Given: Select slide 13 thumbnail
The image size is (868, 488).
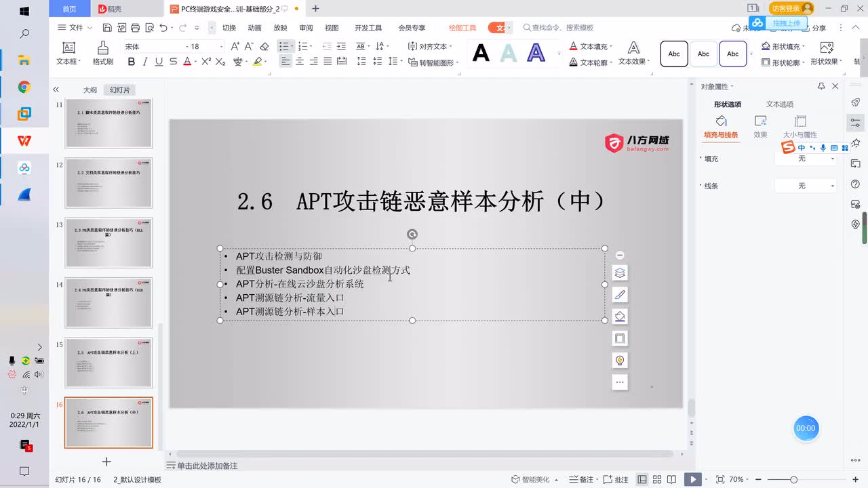Looking at the screenshot, I should click(x=108, y=243).
